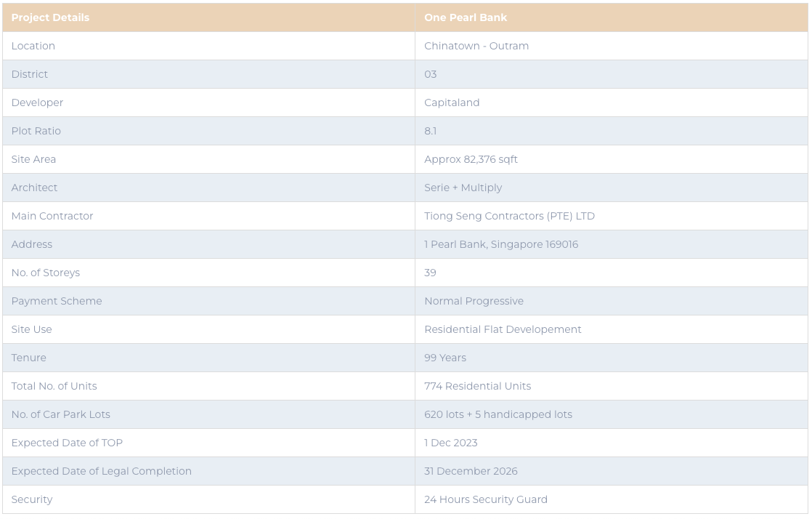
Task: Click the plot ratio value '8.1'
Action: point(431,131)
